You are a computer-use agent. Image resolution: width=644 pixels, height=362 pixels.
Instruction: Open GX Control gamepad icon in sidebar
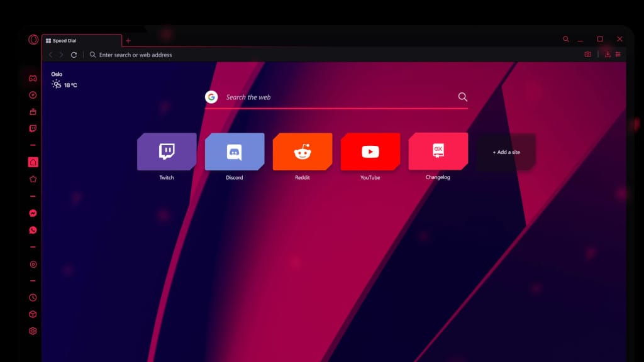pos(33,79)
